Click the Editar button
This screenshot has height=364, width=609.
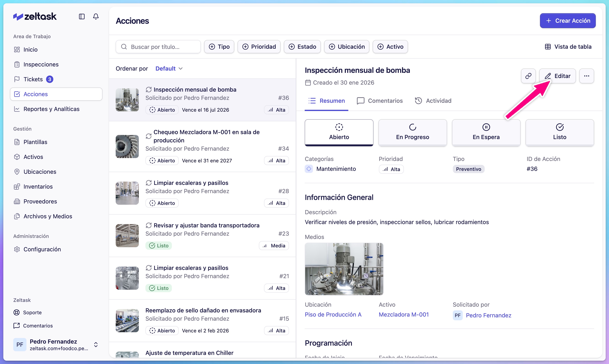click(557, 76)
